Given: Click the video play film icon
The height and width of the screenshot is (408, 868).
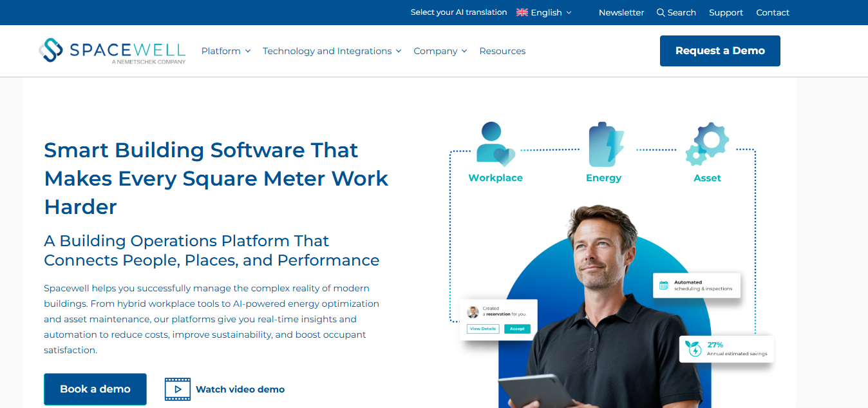Looking at the screenshot, I should 178,389.
